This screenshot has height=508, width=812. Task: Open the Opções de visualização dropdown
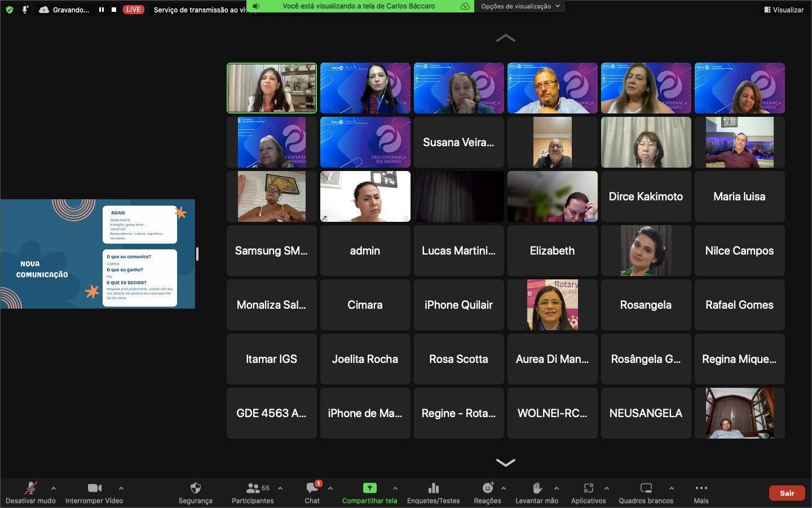pyautogui.click(x=520, y=6)
